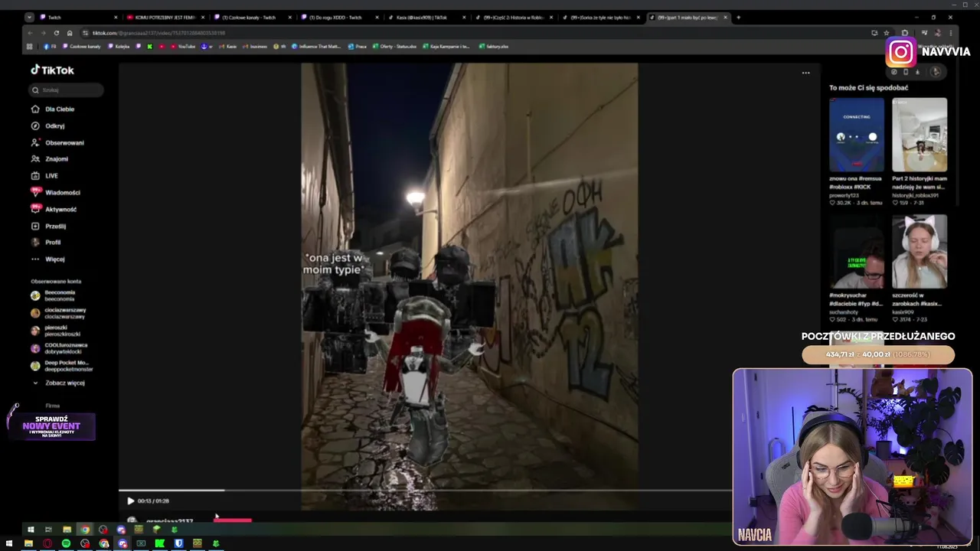Screen dimensions: 980x551
Task: Click the TikTok logo
Action: pyautogui.click(x=52, y=70)
